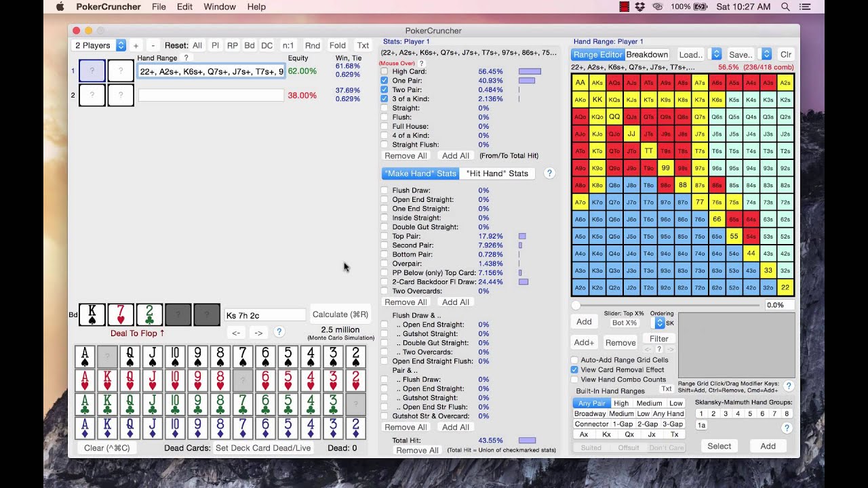Click the add player plus button
This screenshot has height=488, width=868.
coord(136,45)
